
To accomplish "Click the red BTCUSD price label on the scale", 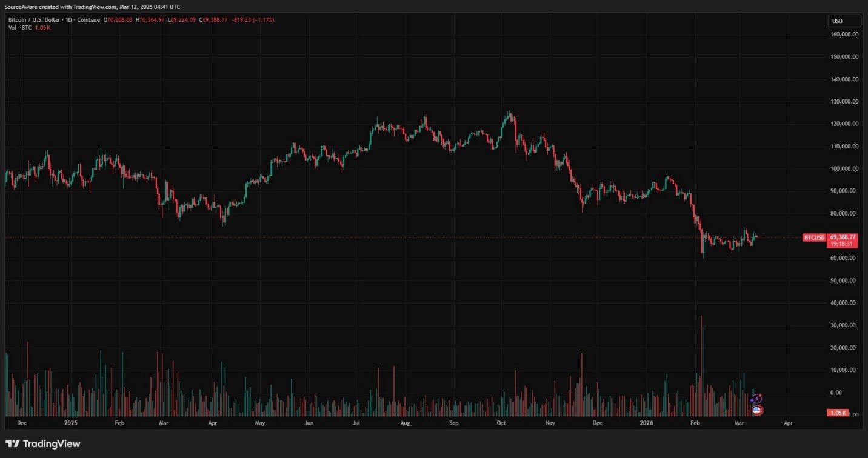I will click(x=814, y=237).
